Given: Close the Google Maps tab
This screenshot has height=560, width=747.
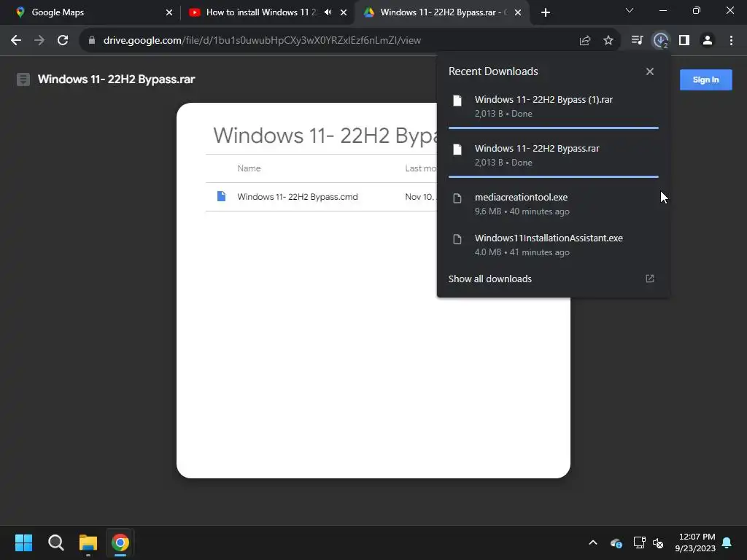Looking at the screenshot, I should pyautogui.click(x=169, y=13).
